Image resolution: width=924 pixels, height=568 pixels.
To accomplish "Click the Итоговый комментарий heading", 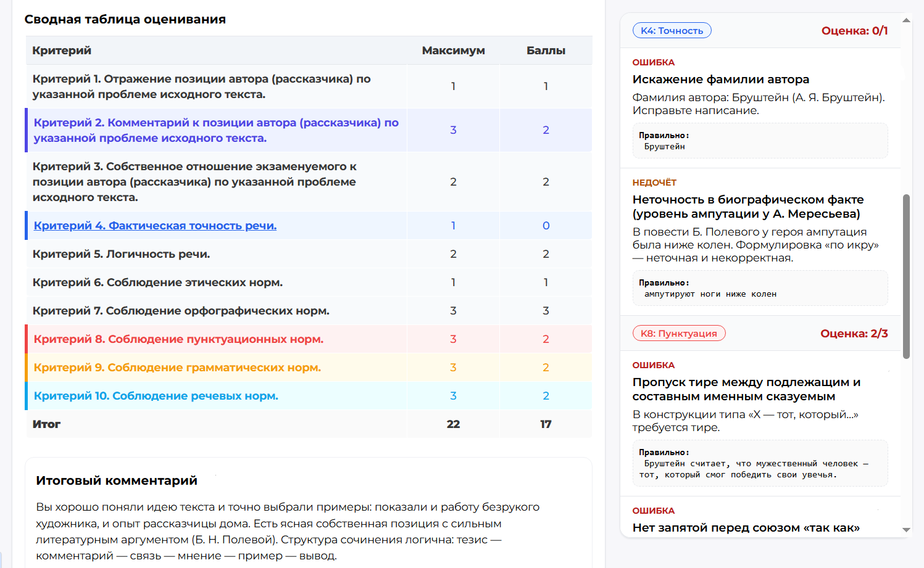I will click(117, 480).
